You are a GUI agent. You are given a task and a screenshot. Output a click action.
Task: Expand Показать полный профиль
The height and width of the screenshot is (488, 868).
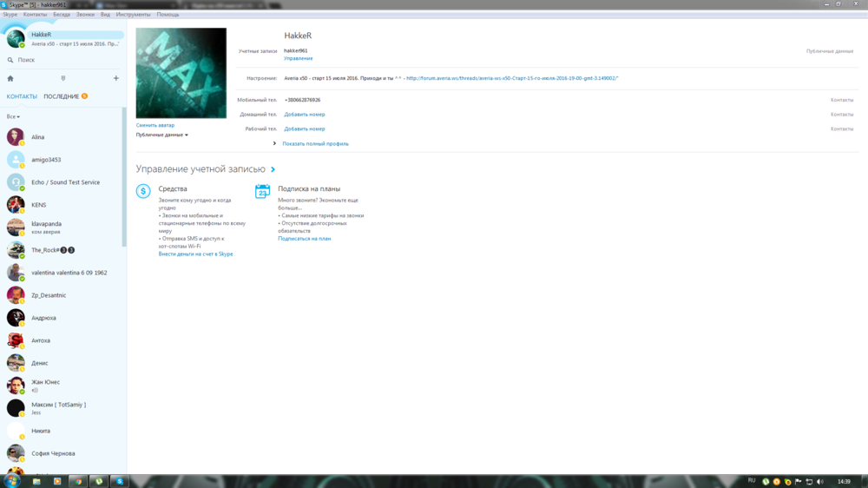click(x=314, y=143)
